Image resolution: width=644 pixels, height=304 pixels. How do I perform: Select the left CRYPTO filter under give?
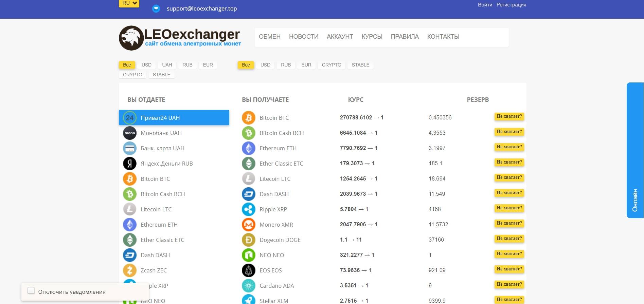(x=132, y=75)
